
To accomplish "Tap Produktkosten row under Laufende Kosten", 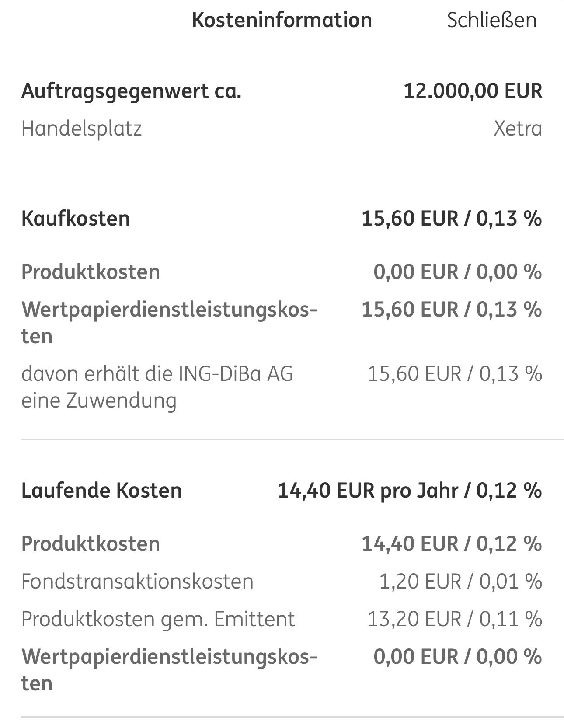I will (91, 544).
